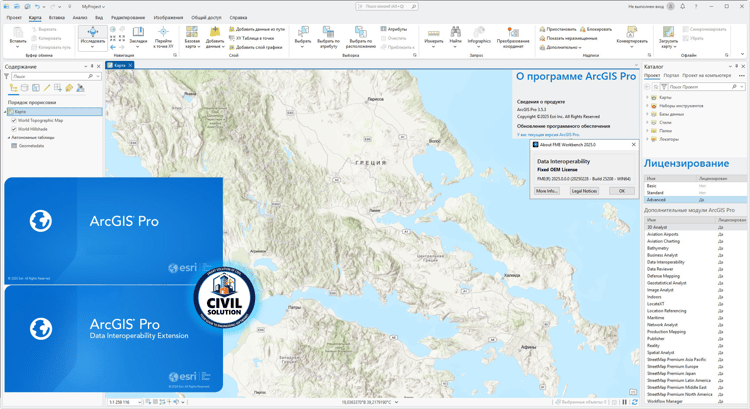Click the Добавить данные icon
This screenshot has height=409, width=750.
pos(215,33)
